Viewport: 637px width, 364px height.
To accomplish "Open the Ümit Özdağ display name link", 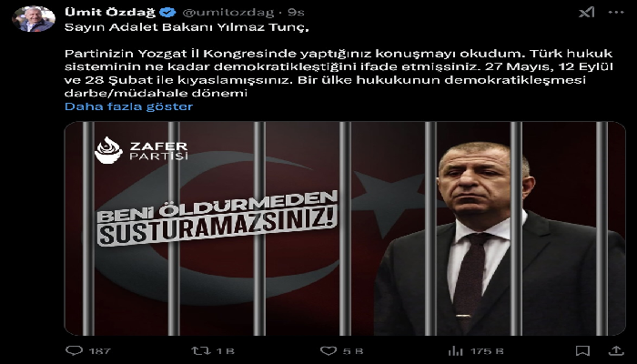I will pos(110,12).
